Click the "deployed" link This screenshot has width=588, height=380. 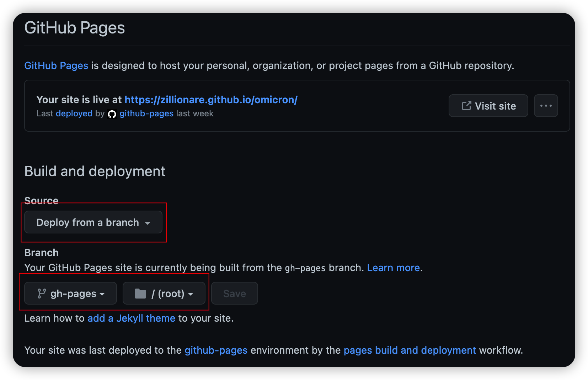(74, 114)
